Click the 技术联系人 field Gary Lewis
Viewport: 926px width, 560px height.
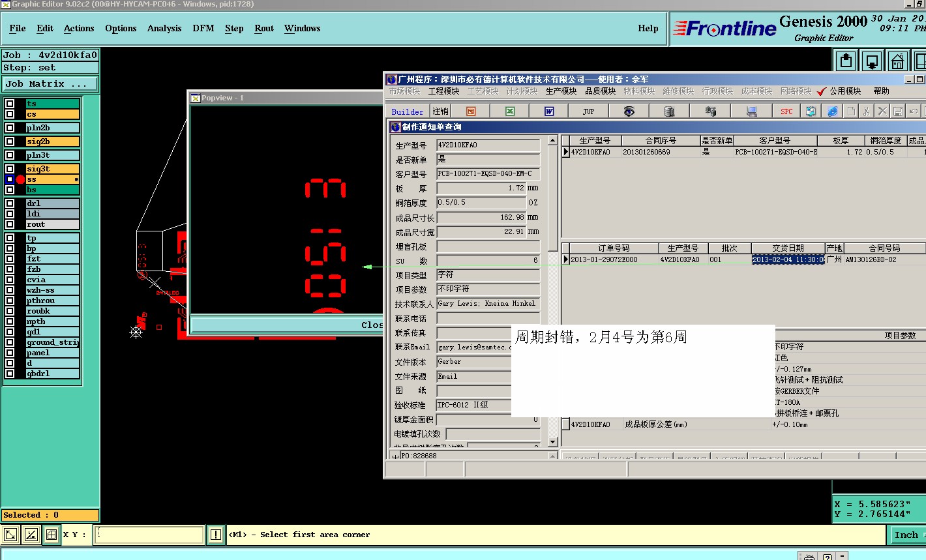click(x=488, y=304)
